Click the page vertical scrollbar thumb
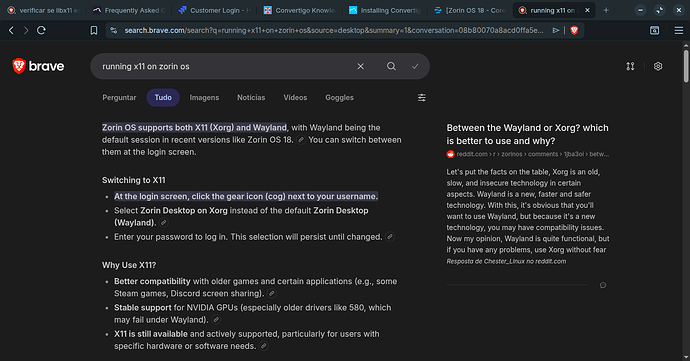The image size is (690, 361). 686,66
